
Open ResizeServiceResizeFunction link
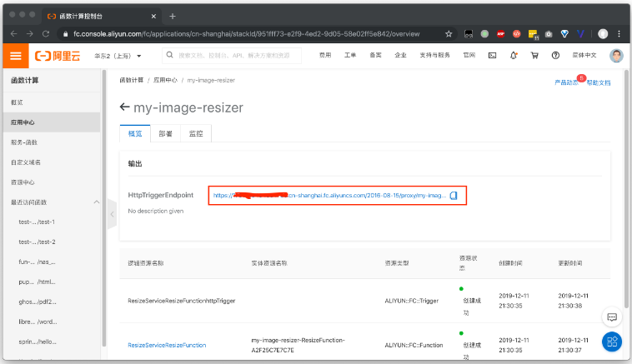167,345
